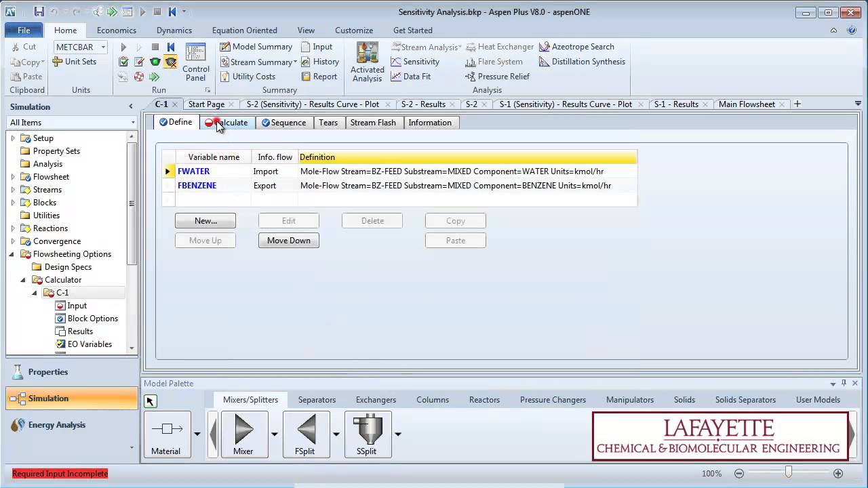
Task: Select the Mixer block icon
Action: click(243, 434)
